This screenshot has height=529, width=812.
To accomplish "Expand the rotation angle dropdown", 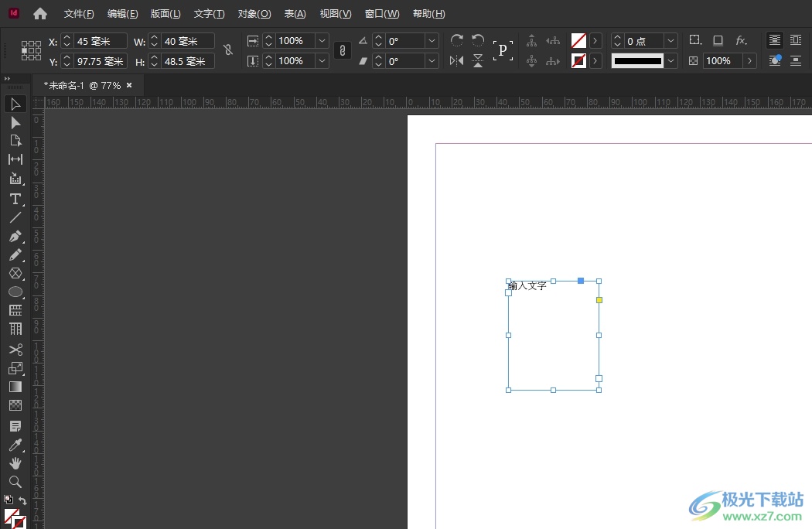I will [432, 41].
